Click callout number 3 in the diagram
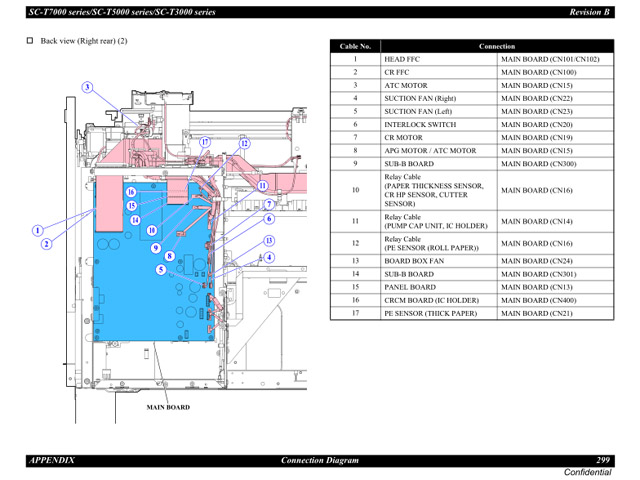Image resolution: width=640 pixels, height=480 pixels. point(87,87)
